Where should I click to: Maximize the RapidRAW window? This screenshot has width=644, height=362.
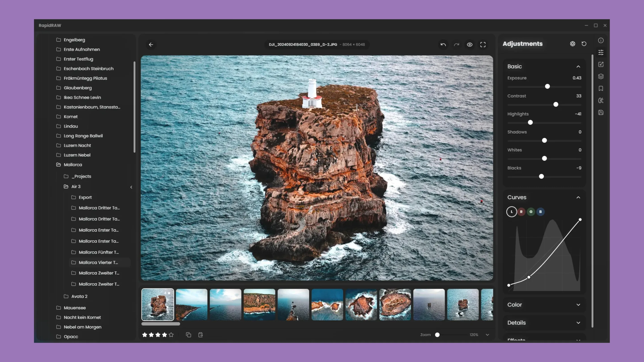596,25
